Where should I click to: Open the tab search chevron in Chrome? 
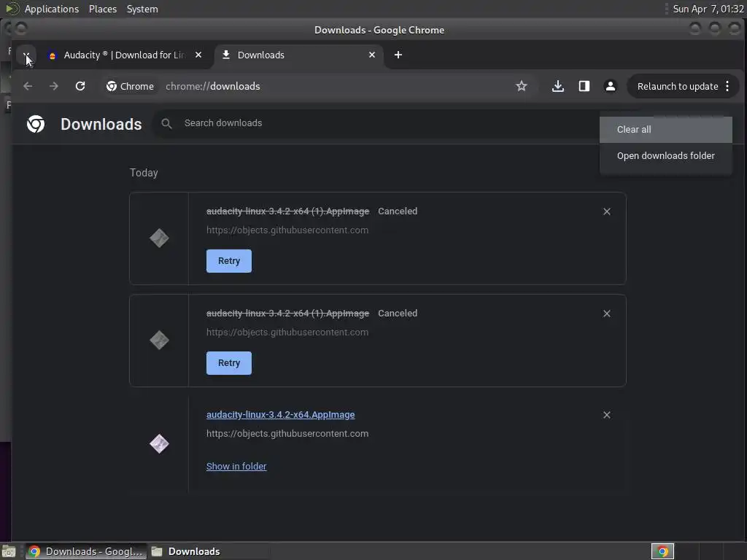pos(27,55)
